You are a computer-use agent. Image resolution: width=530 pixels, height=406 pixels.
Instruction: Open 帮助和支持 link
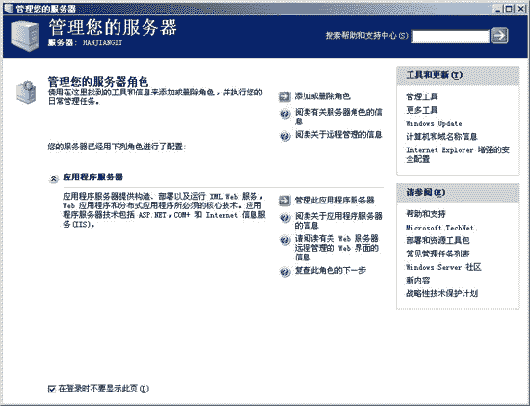pyautogui.click(x=426, y=214)
